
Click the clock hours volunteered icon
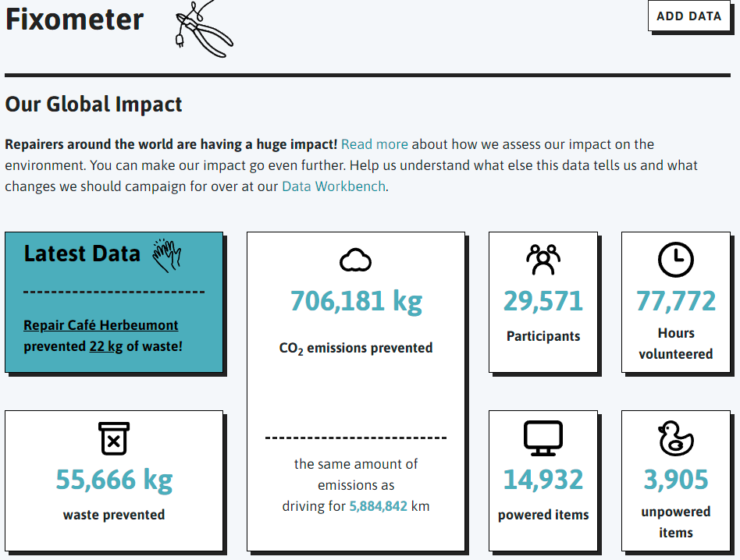click(x=676, y=259)
